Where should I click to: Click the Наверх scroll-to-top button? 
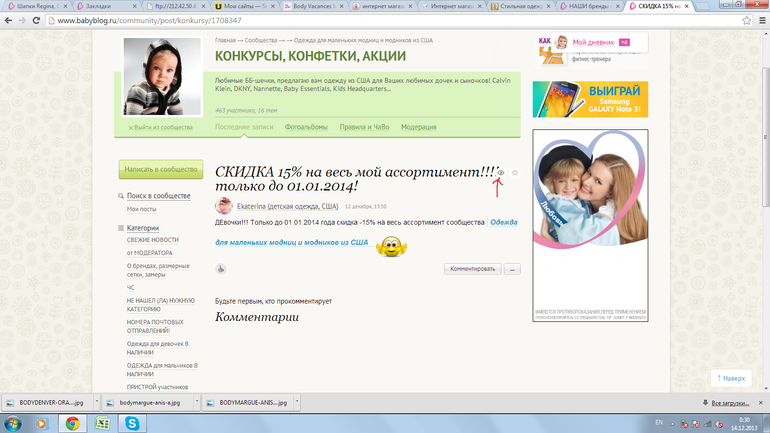coord(730,379)
